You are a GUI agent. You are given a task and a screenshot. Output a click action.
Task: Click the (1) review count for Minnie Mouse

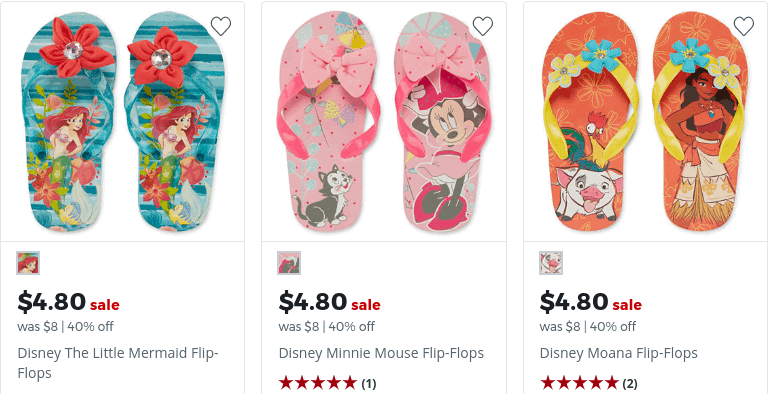tap(369, 384)
